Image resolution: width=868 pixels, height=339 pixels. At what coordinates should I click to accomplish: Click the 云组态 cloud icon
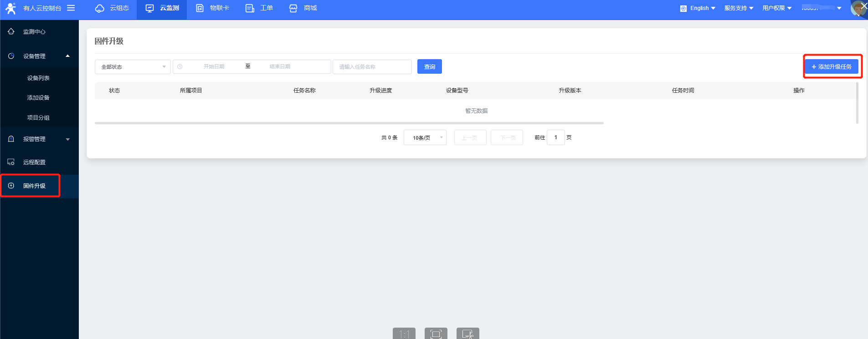[x=99, y=8]
